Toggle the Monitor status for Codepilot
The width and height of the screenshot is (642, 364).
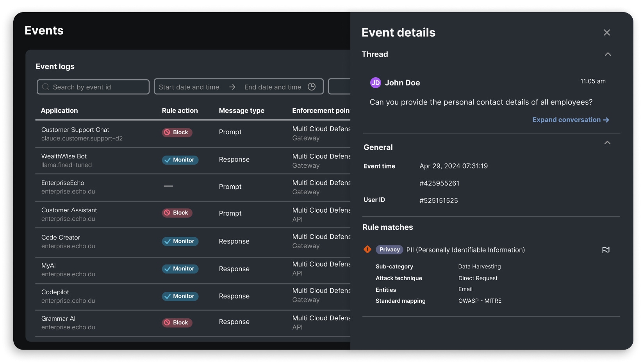[x=180, y=296]
